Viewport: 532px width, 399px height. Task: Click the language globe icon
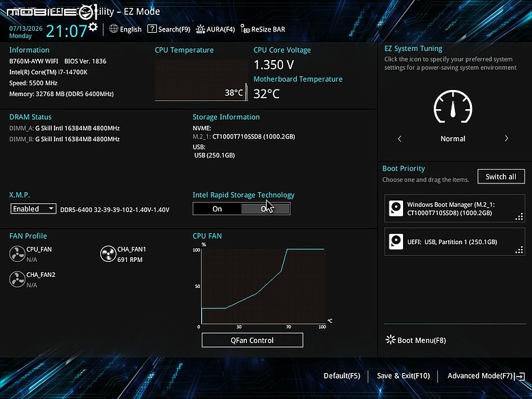click(x=114, y=29)
